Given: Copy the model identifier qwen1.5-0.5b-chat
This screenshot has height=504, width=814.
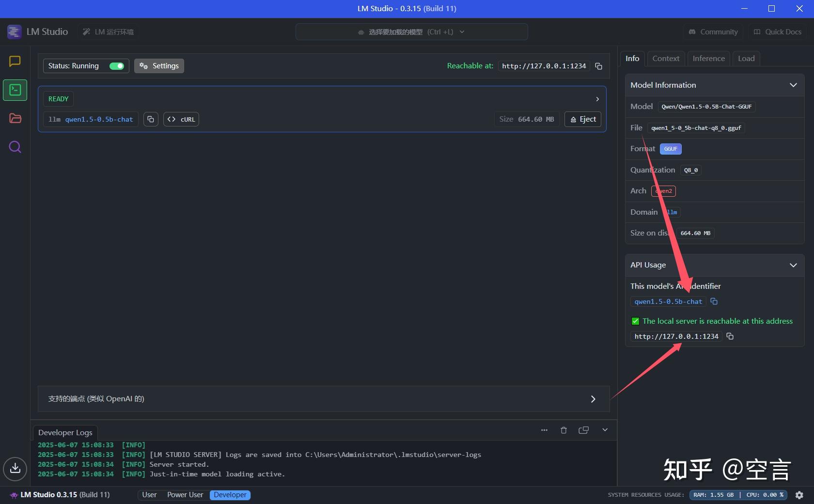Looking at the screenshot, I should [x=714, y=301].
